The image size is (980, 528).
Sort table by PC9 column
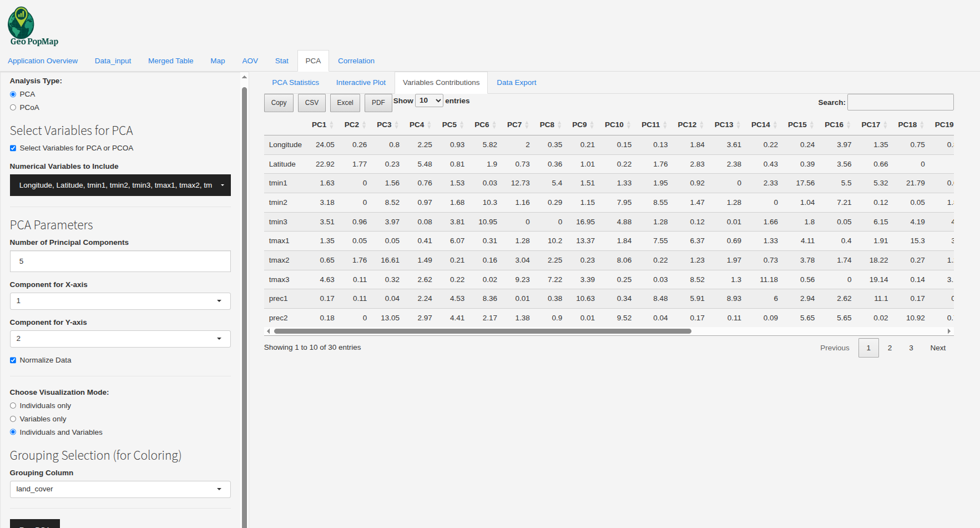point(583,125)
